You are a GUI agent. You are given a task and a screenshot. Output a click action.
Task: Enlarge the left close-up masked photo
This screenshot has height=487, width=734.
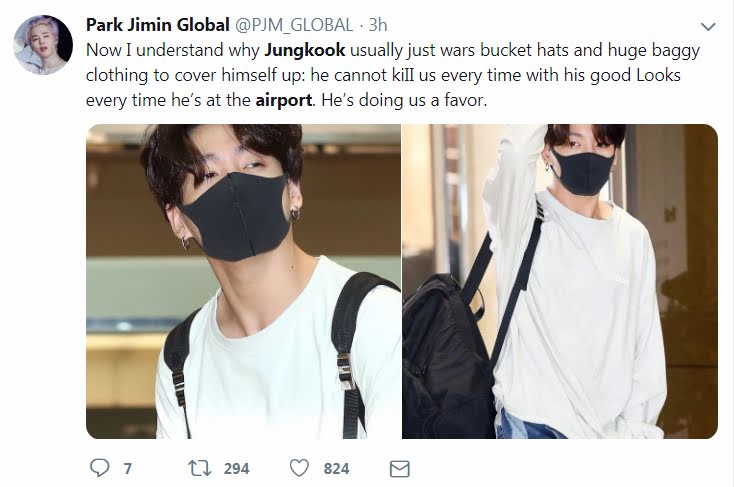click(x=243, y=281)
